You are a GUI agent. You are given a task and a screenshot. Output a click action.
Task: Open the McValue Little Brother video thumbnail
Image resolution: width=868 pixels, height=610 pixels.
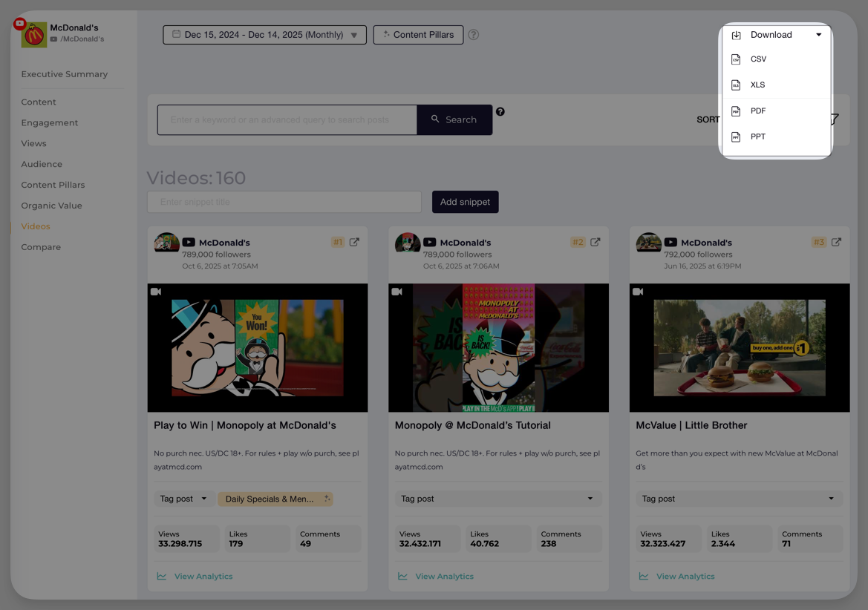[739, 347]
